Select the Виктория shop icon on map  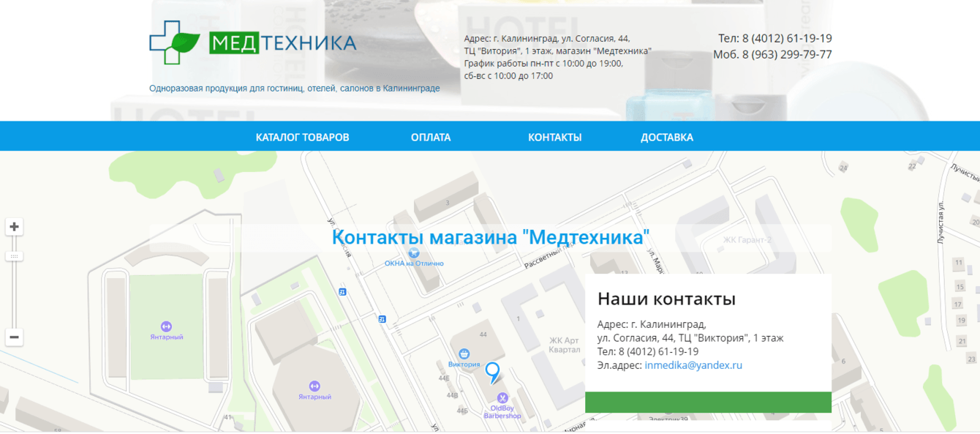[464, 354]
